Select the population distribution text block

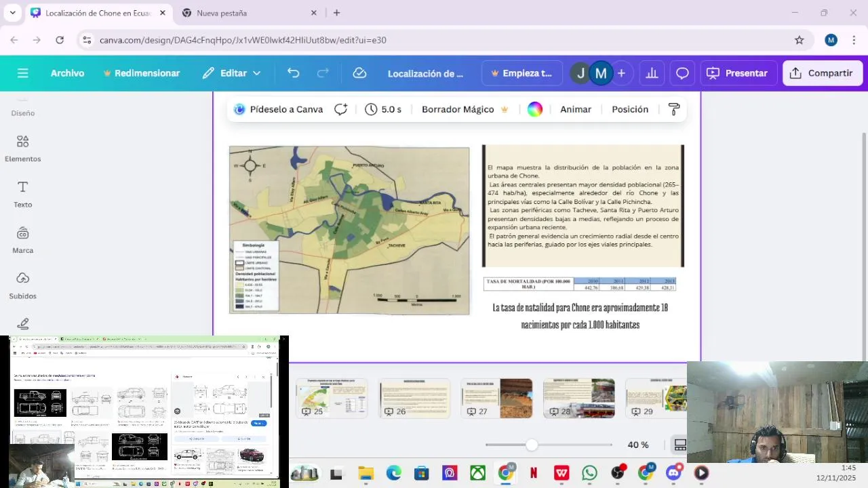(x=583, y=206)
